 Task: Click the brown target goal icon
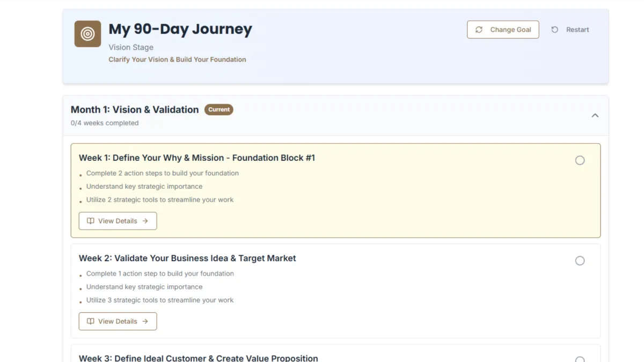point(87,34)
